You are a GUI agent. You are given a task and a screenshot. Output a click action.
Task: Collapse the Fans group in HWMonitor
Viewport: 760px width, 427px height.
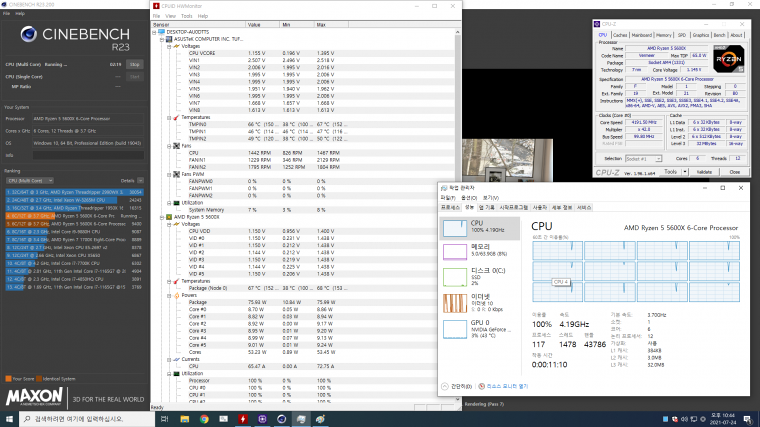pos(169,146)
